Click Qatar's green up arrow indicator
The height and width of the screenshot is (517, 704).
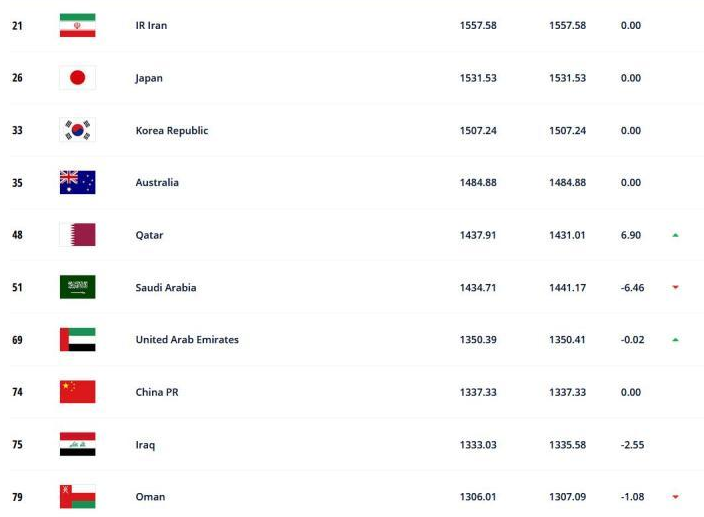tap(675, 235)
